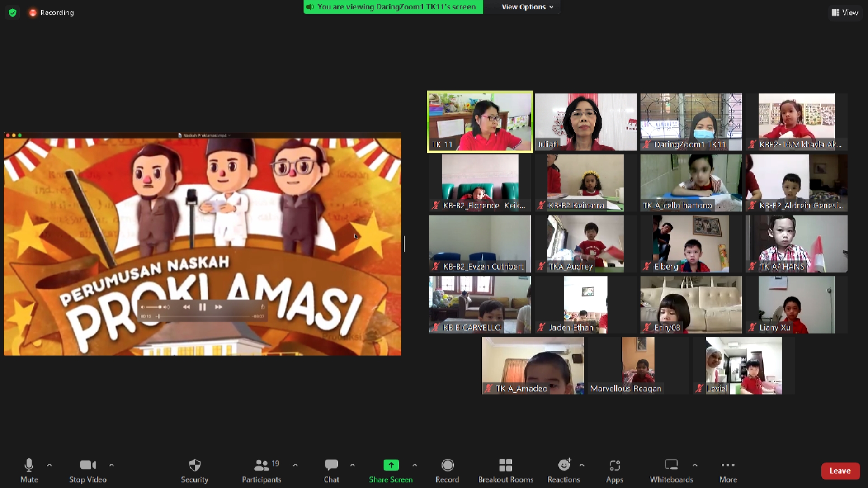Select the Leviel video tile
This screenshot has height=488, width=868.
744,366
